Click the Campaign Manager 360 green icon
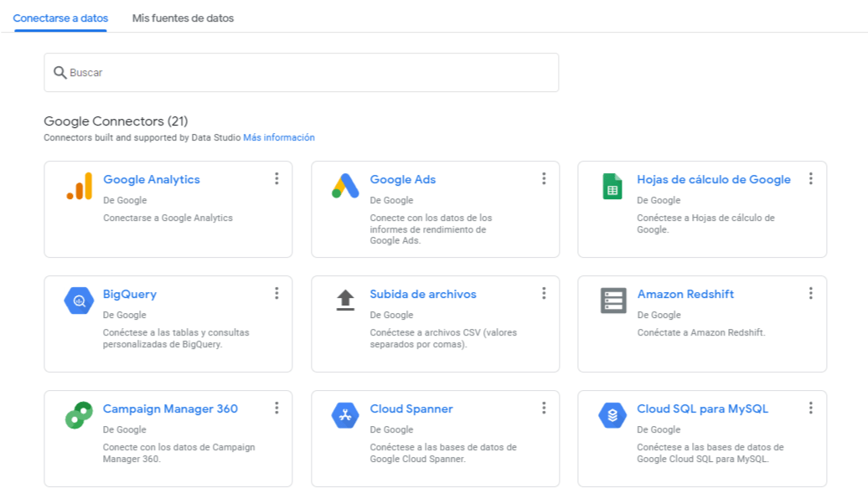 pos(79,415)
